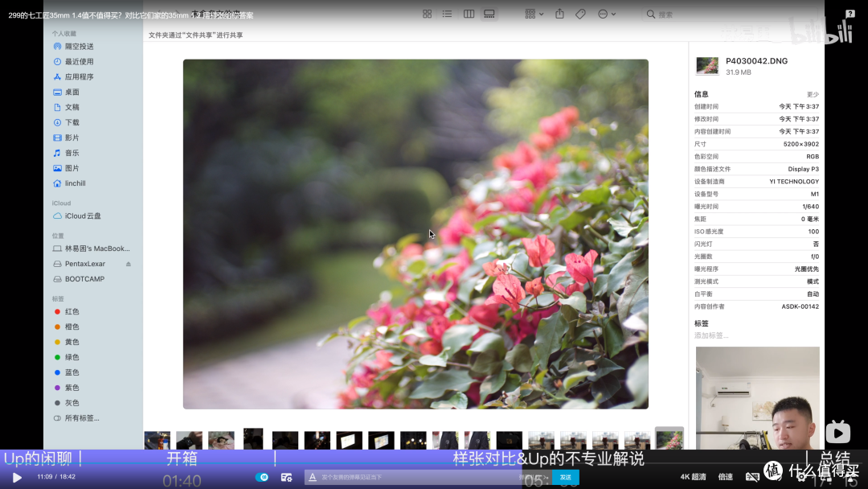868x489 pixels.
Task: Select 林易困's MacBook location
Action: coord(92,249)
